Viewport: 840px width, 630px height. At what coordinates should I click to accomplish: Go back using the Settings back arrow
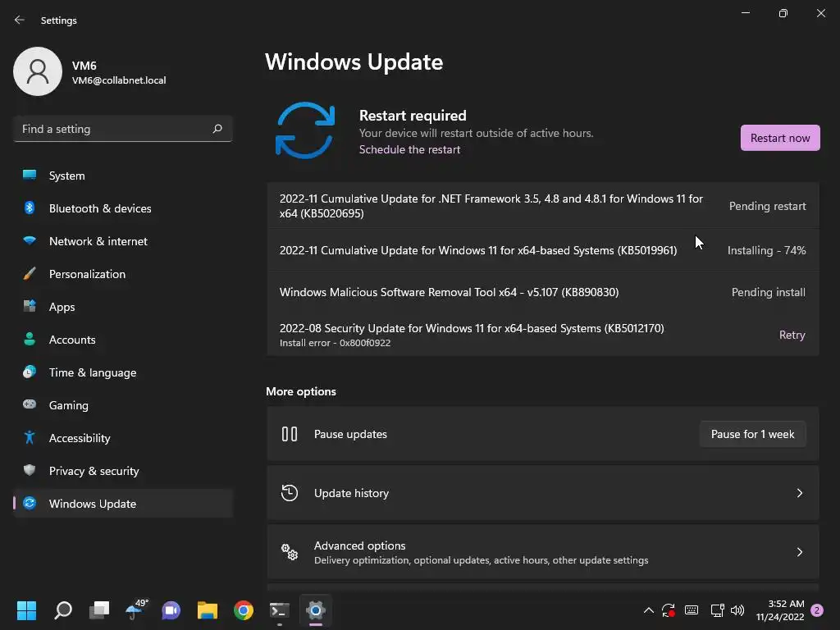pos(20,20)
